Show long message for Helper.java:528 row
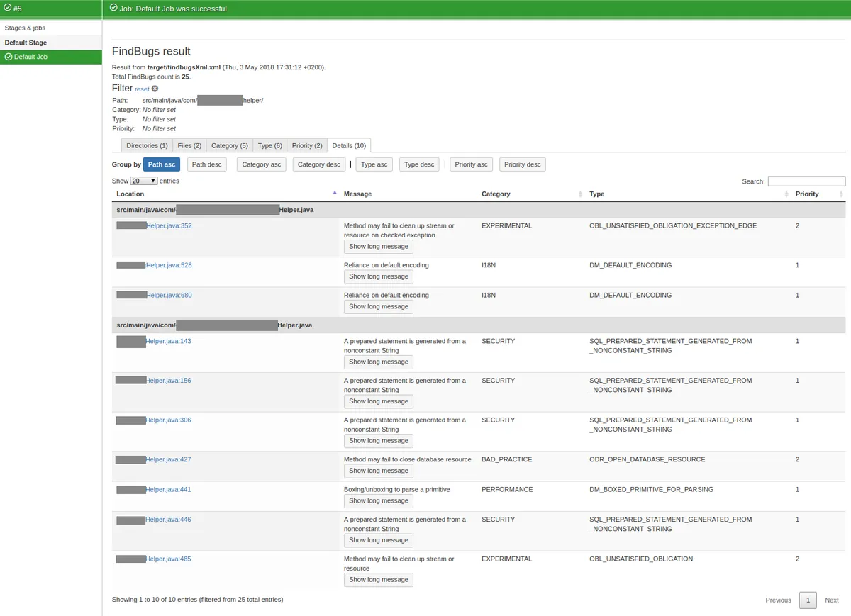Image resolution: width=851 pixels, height=616 pixels. 379,276
